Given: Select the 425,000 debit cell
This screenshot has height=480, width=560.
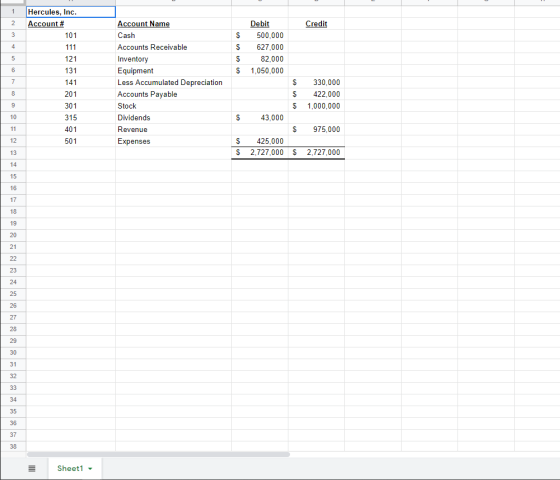Looking at the screenshot, I should [x=260, y=141].
